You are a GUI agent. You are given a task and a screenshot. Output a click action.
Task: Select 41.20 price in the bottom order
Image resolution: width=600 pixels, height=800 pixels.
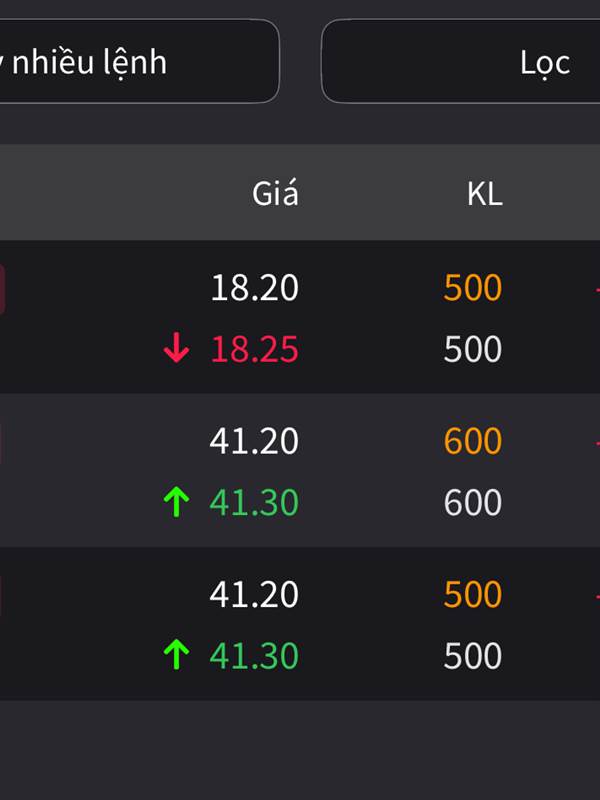254,595
